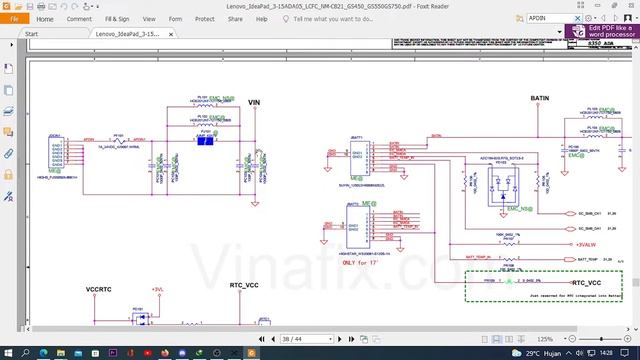The height and width of the screenshot is (360, 640).
Task: Click the previous view icon in status bar
Action: pyautogui.click(x=364, y=339)
